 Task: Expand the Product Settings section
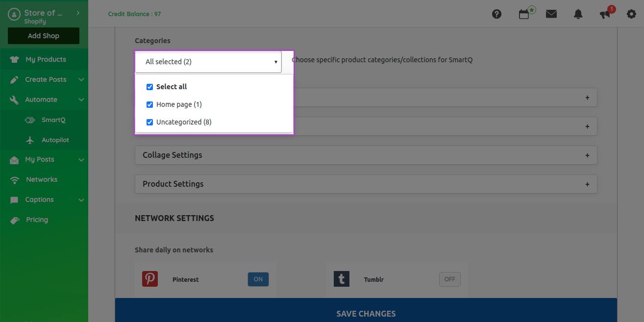point(366,184)
